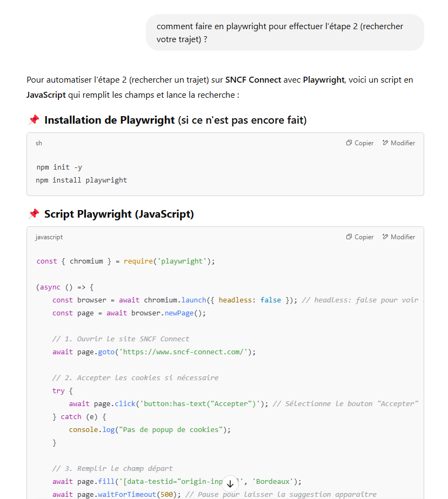Click the pin emoji beside Installation de Playwright
Viewport: 448px width, 499px height.
(x=34, y=120)
